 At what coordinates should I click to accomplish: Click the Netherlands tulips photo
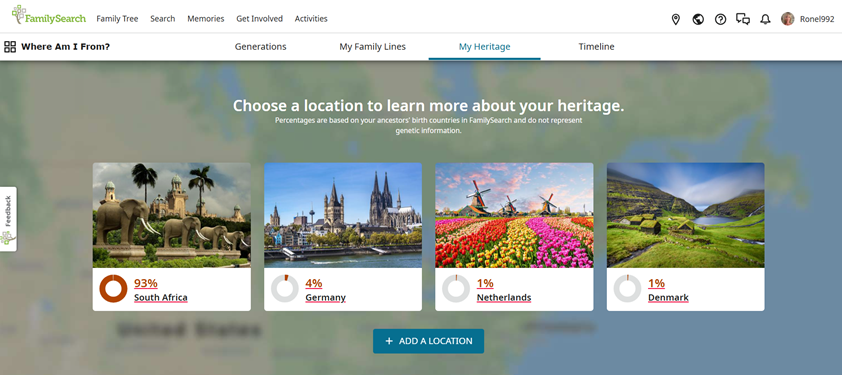point(514,215)
